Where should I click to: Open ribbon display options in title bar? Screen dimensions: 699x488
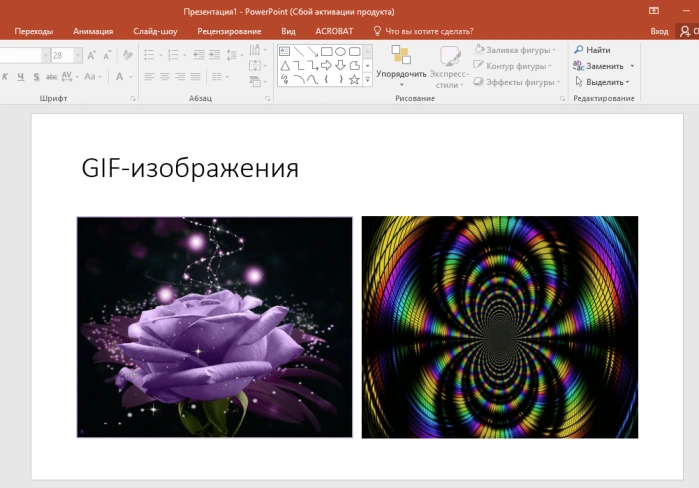654,11
